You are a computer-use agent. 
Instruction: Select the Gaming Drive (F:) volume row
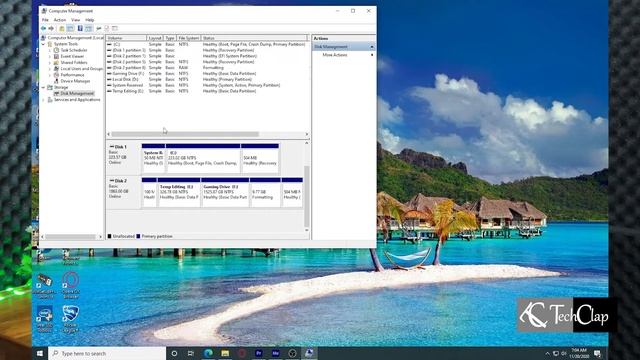point(207,73)
